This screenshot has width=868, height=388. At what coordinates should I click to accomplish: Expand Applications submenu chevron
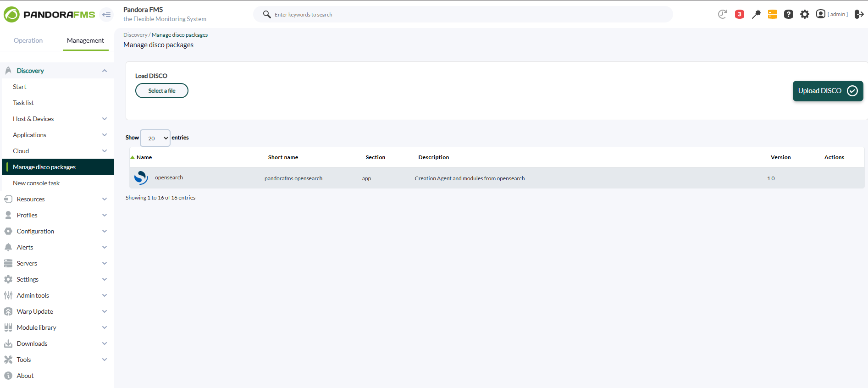pyautogui.click(x=105, y=135)
